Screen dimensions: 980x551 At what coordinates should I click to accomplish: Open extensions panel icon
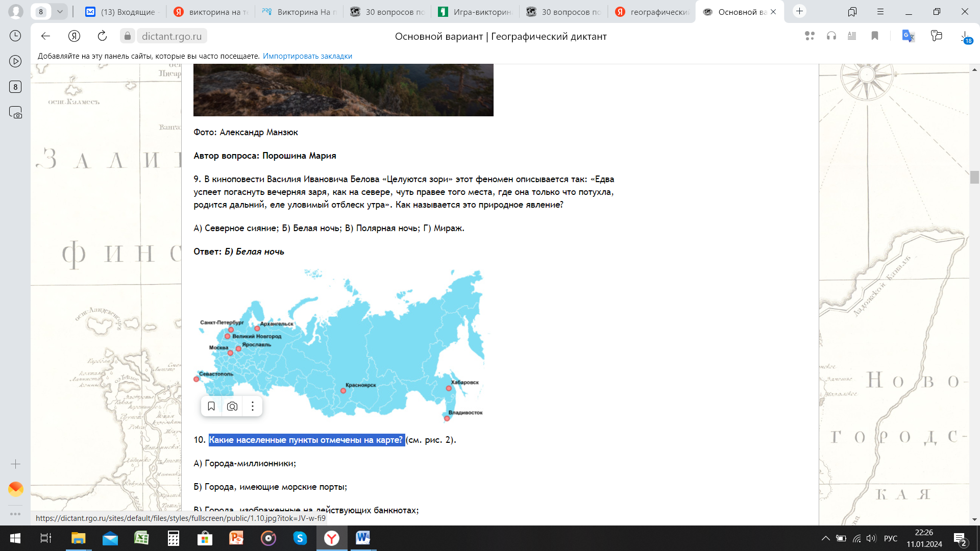coord(936,36)
